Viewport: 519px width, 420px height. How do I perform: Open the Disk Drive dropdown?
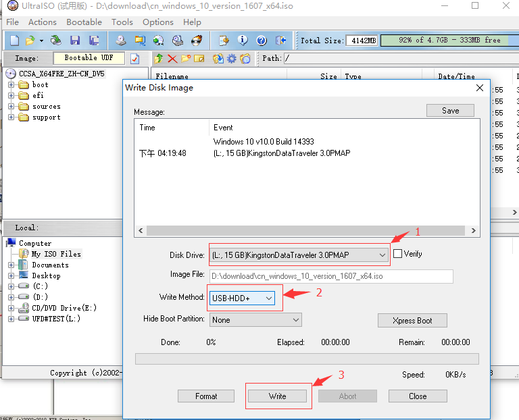tap(299, 255)
